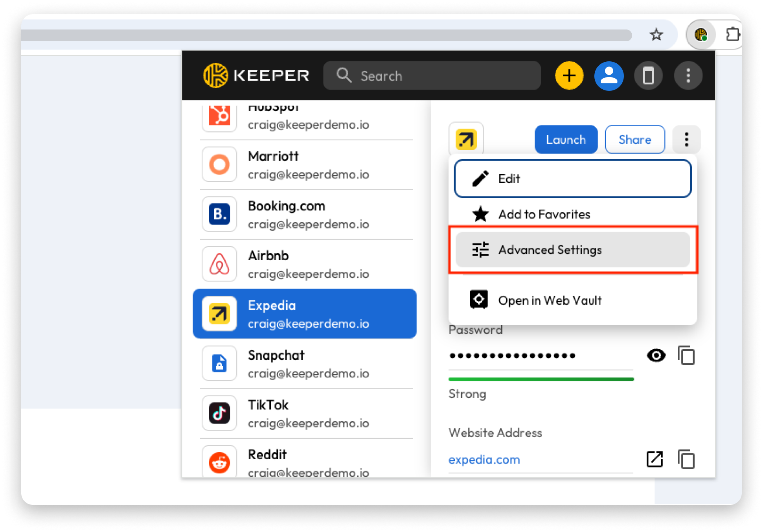Select the Edit option
The image size is (763, 532).
[x=509, y=179]
